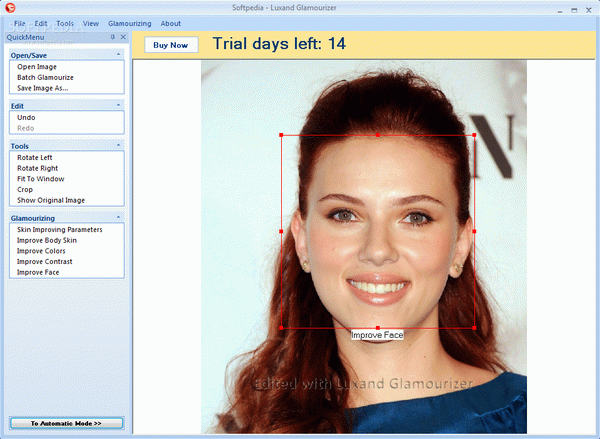The height and width of the screenshot is (439, 600).
Task: Click Improve Face in QuickMenu list
Action: 38,273
